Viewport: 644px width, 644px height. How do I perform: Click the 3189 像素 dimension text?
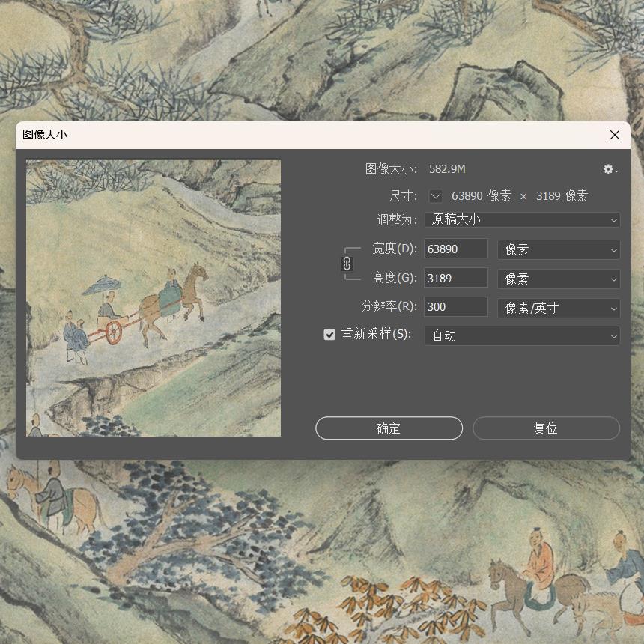(x=562, y=196)
